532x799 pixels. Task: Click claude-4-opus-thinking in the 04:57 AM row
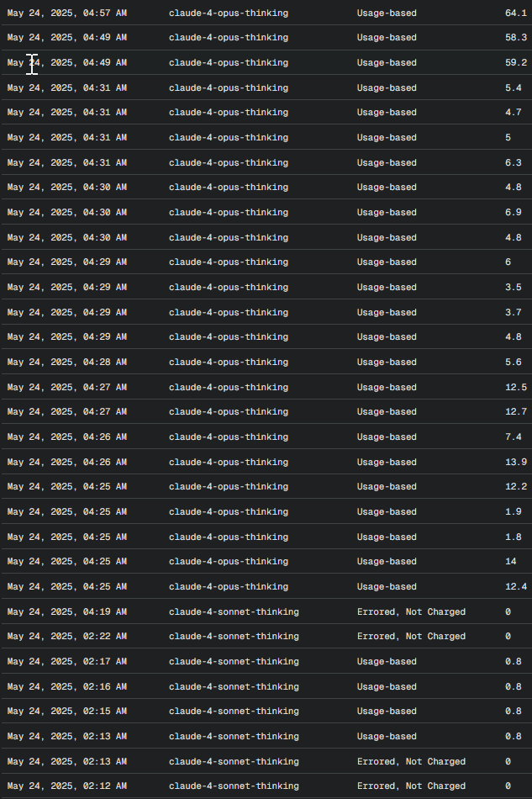point(229,13)
